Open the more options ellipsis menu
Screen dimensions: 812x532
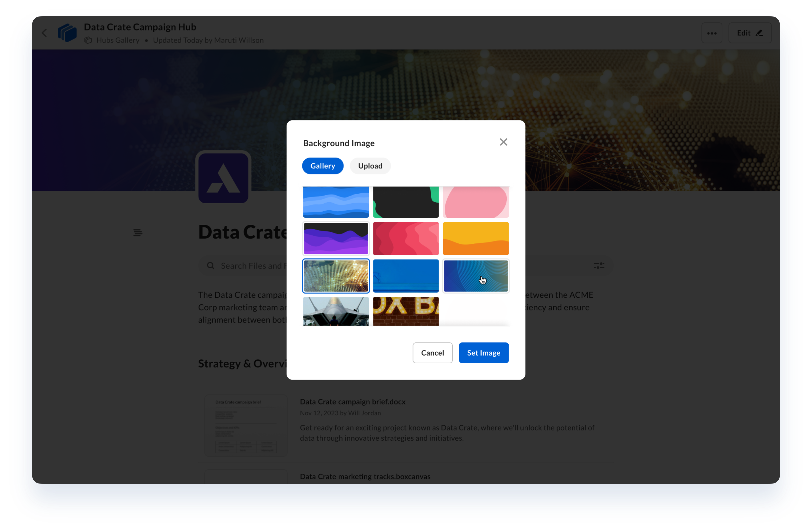711,33
